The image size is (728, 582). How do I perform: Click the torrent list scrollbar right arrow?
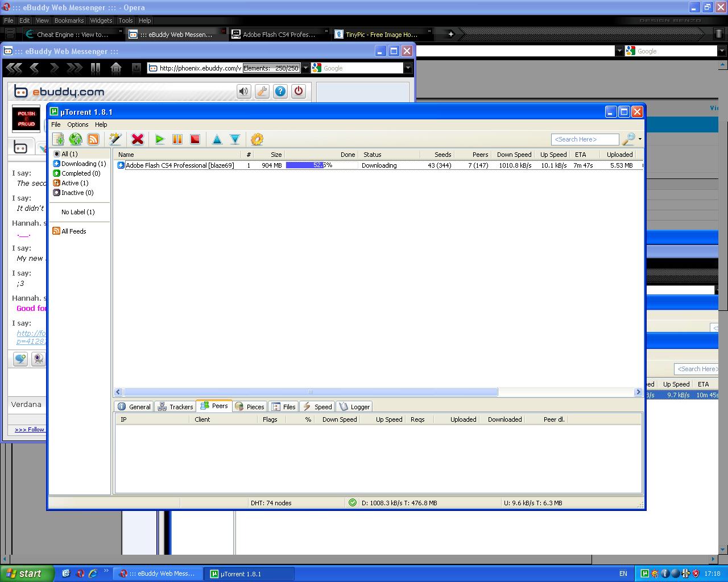coord(638,392)
